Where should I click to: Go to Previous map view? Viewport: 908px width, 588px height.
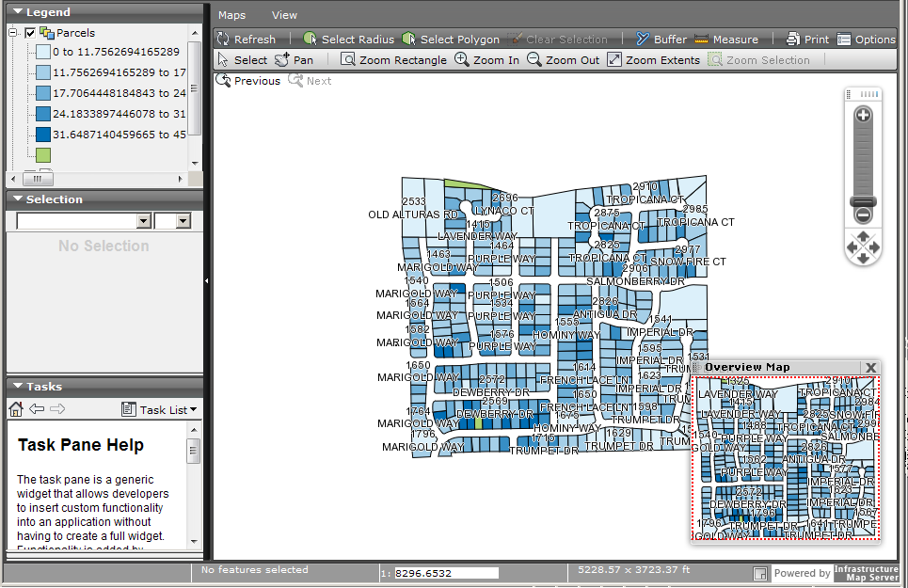pyautogui.click(x=248, y=81)
